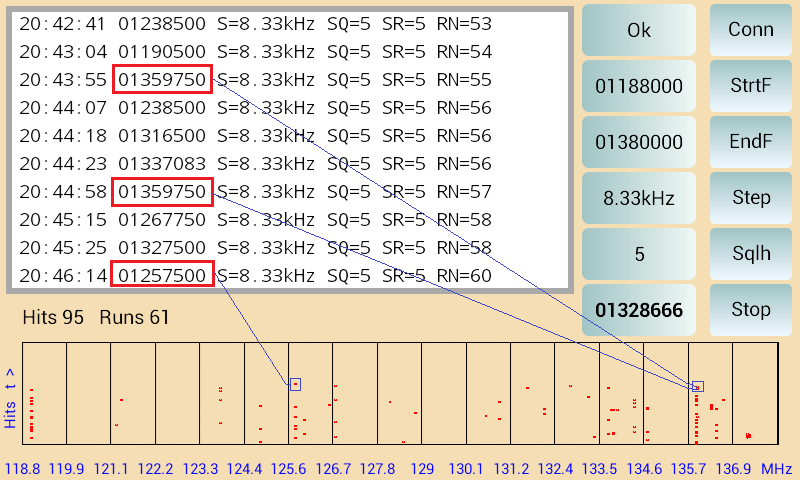
Task: Click the RN=60 value in last log row
Action: (x=464, y=276)
